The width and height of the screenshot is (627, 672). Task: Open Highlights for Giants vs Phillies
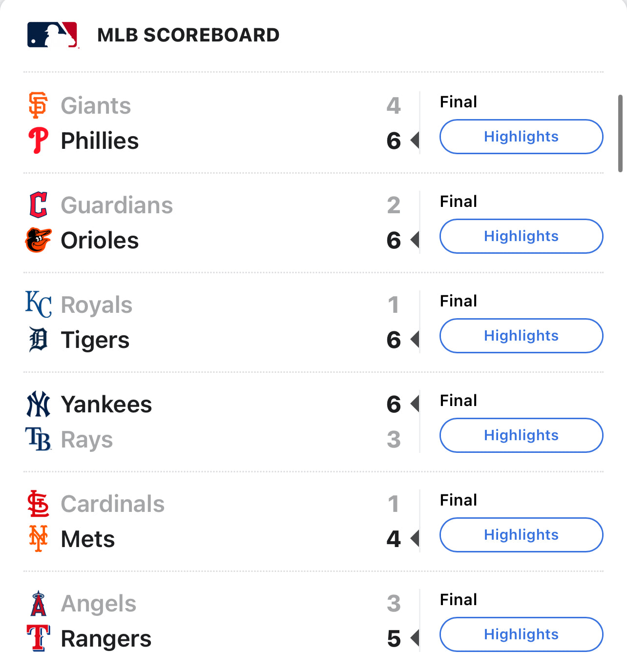521,137
